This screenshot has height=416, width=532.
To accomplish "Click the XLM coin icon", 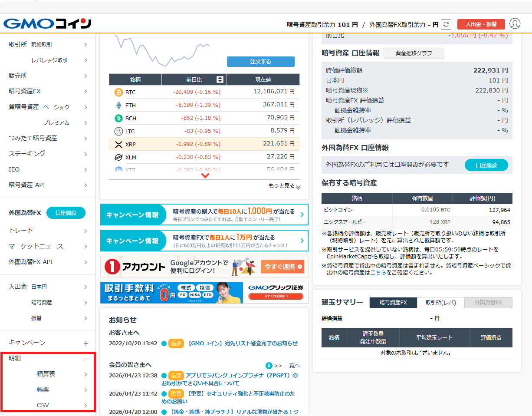I will point(118,157).
